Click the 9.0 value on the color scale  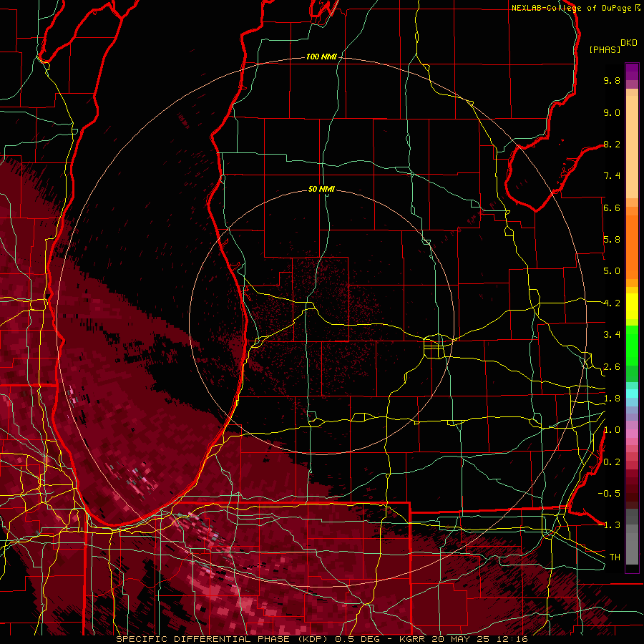(x=612, y=112)
